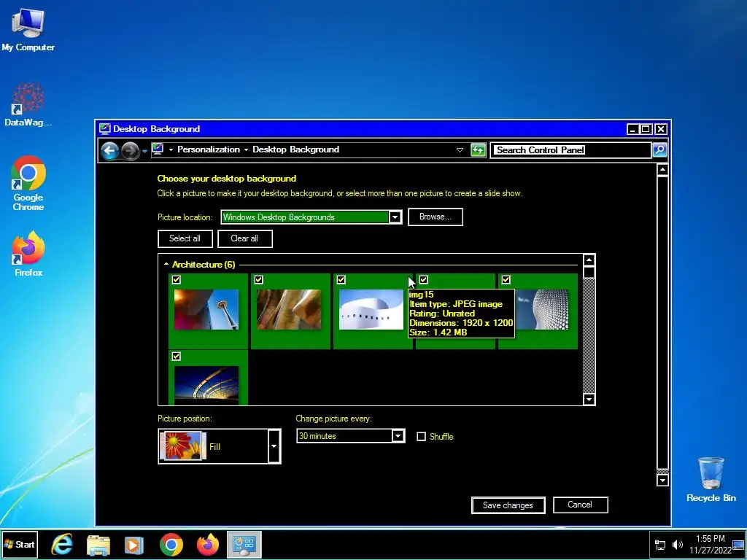Viewport: 747px width, 560px height.
Task: Open the Start menu
Action: click(x=20, y=544)
